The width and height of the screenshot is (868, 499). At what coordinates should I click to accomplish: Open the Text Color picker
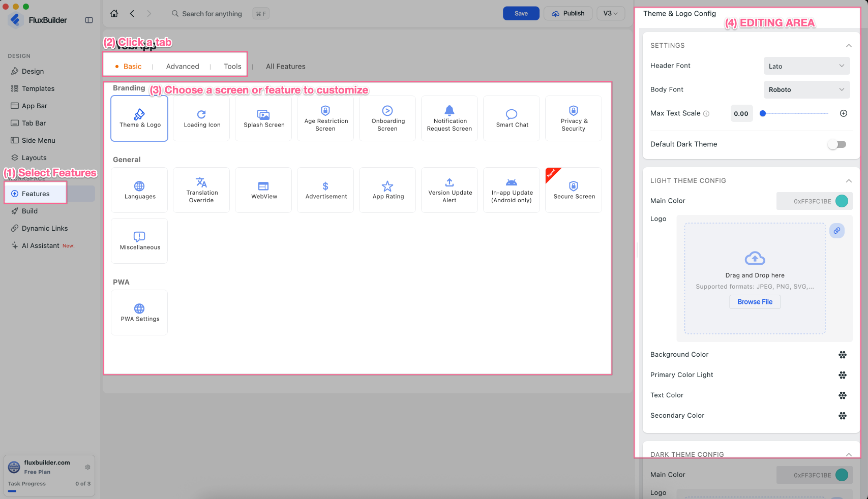[843, 395]
